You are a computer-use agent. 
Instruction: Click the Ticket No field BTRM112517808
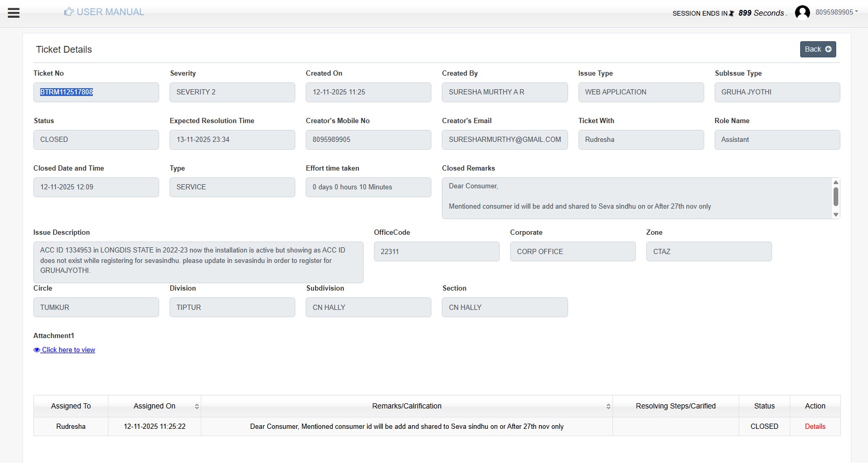click(x=96, y=92)
